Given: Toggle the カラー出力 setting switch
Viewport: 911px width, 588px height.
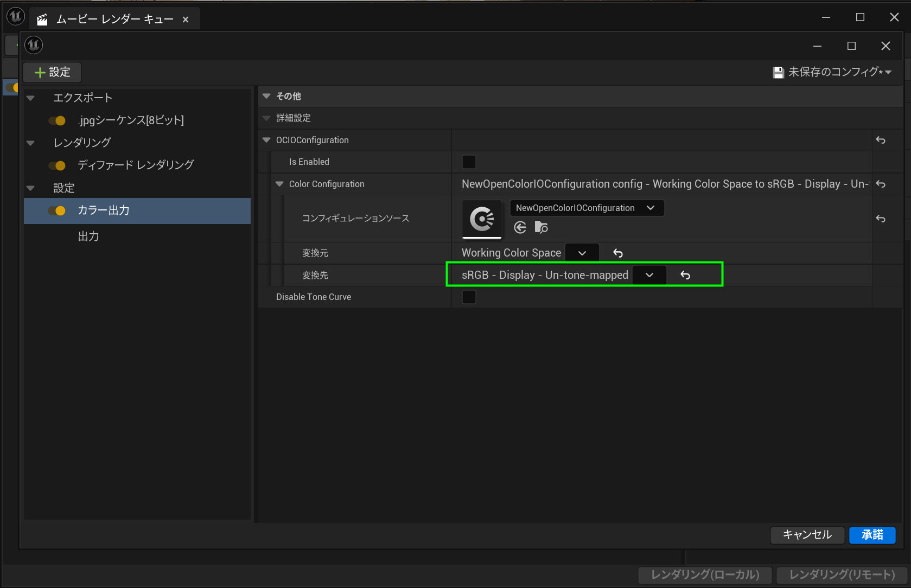Looking at the screenshot, I should click(x=57, y=211).
